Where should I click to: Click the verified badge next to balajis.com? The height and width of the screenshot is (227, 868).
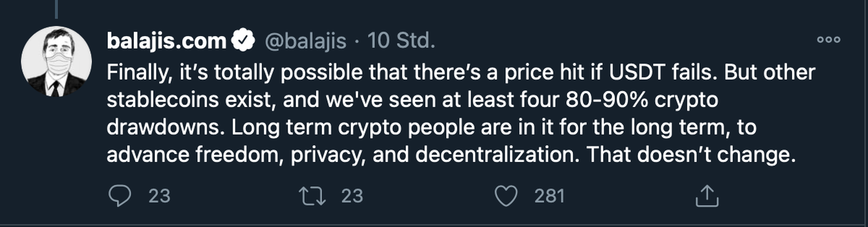(x=243, y=40)
